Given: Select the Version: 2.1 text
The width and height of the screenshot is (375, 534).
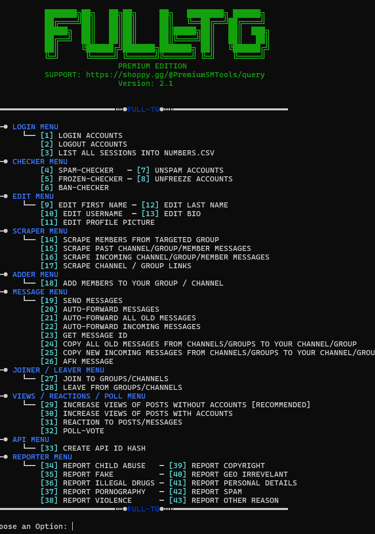Looking at the screenshot, I should tap(146, 83).
